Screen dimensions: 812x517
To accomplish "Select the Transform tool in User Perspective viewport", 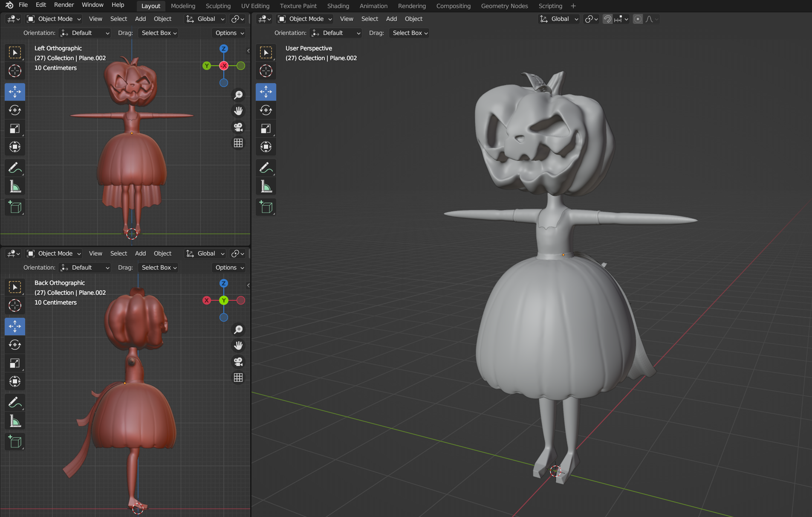I will pos(266,147).
